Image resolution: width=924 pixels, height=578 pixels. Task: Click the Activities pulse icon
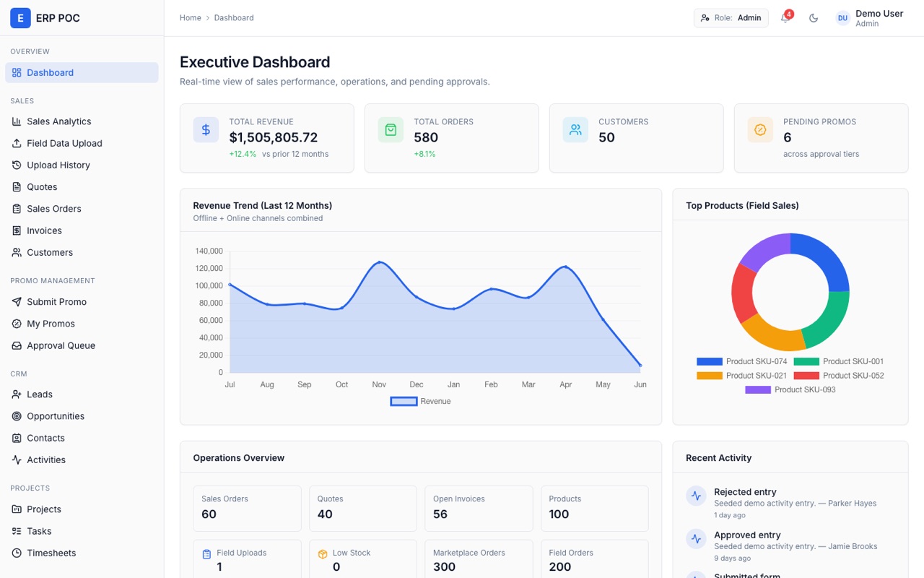coord(17,460)
